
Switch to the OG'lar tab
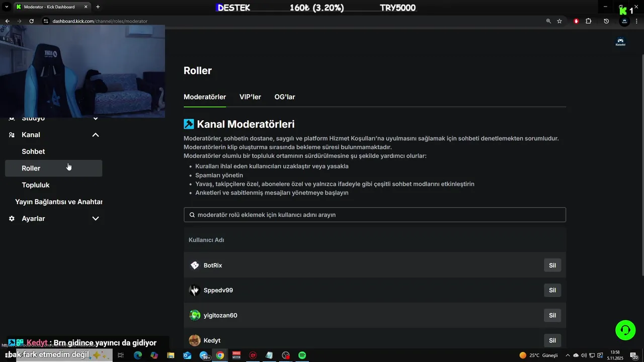pos(285,97)
